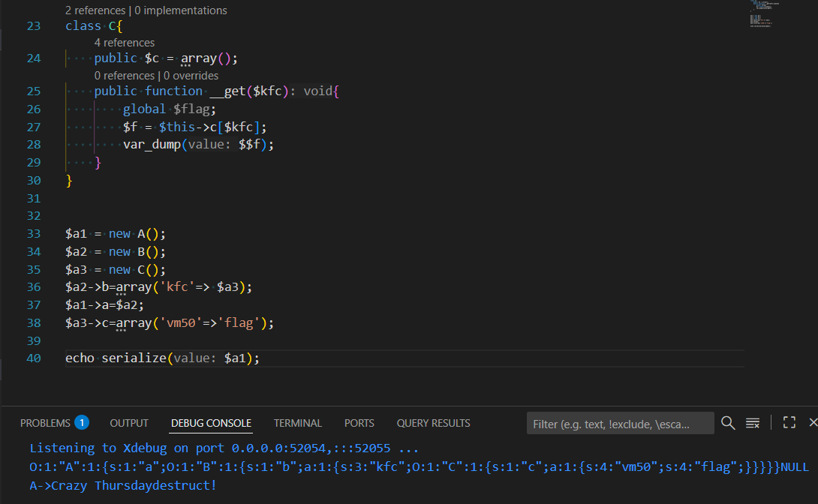Click the problems count badge

coord(82,422)
